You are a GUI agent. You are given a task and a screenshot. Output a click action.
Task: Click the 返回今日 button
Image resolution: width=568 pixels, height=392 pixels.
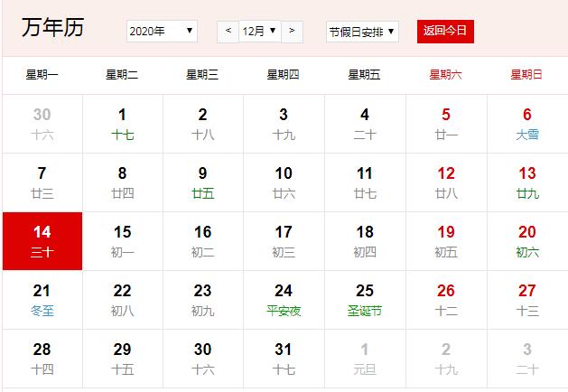445,32
